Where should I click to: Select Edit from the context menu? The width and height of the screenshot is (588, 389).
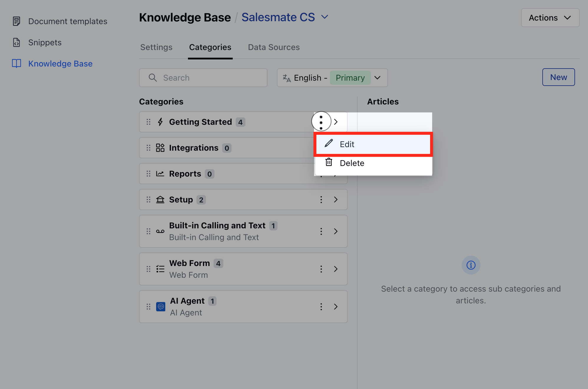tap(373, 144)
